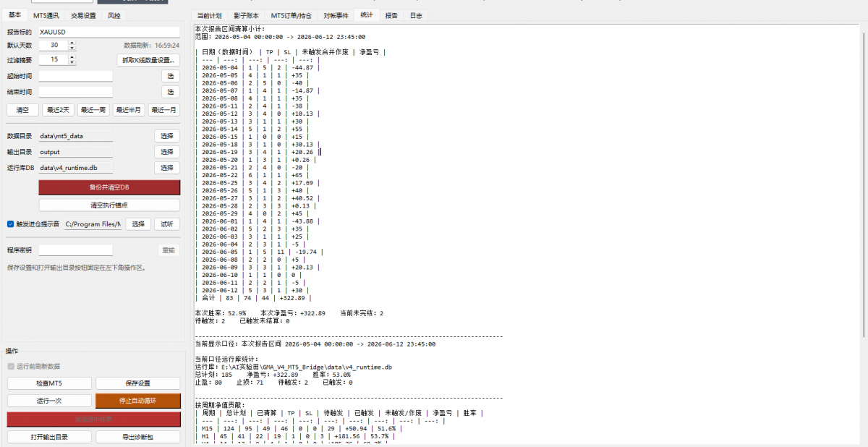This screenshot has width=868, height=447.
Task: Decrease 默认天数 with the down arrow
Action: coord(72,48)
